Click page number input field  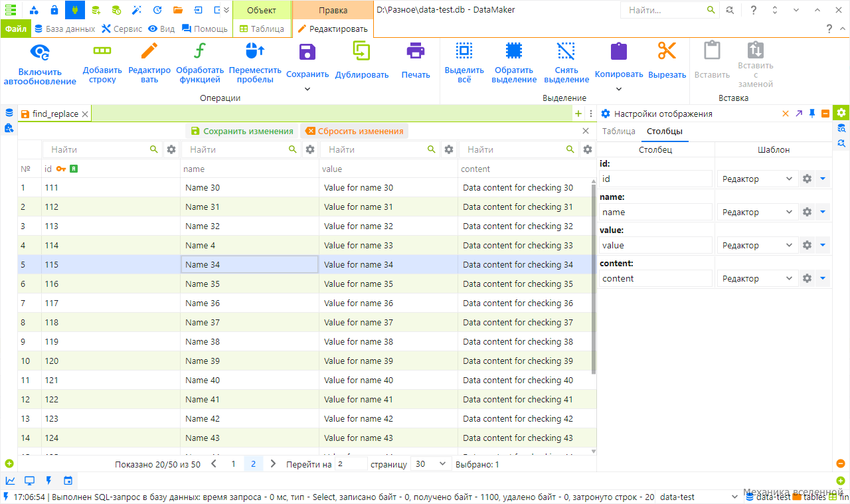click(350, 464)
